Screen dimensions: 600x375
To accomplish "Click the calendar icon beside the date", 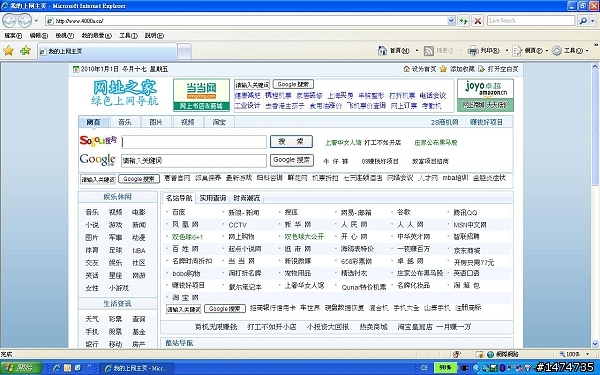I will (x=76, y=69).
